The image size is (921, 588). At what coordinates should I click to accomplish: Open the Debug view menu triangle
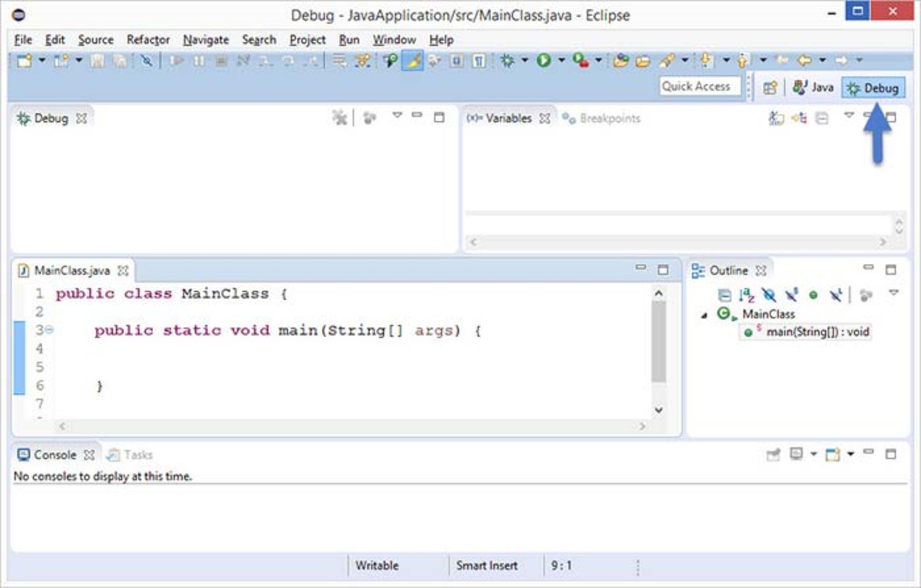coord(397,115)
